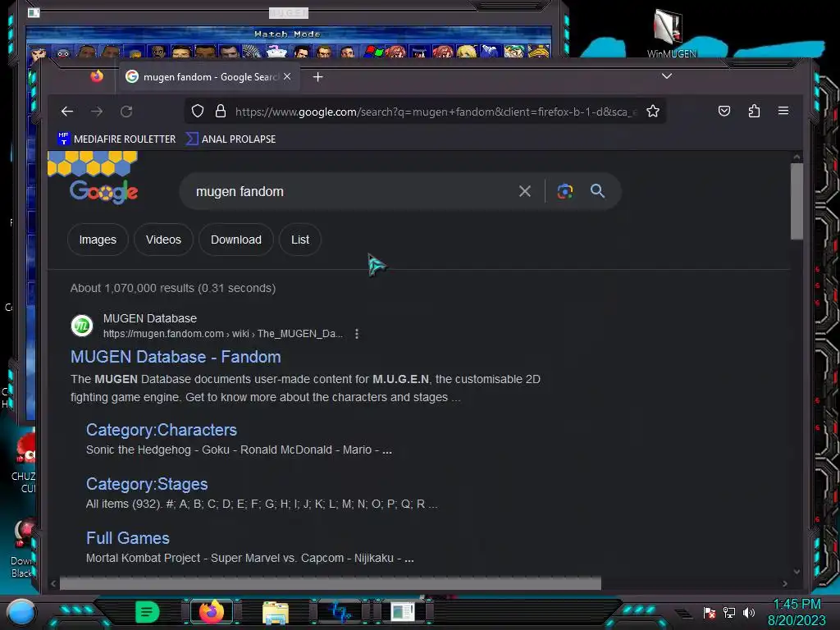Open the Category:Stages sitelink
The image size is (840, 630).
pos(147,484)
